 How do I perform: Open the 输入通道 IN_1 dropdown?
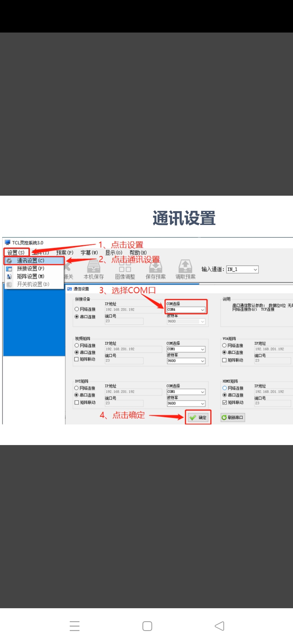[x=242, y=269]
